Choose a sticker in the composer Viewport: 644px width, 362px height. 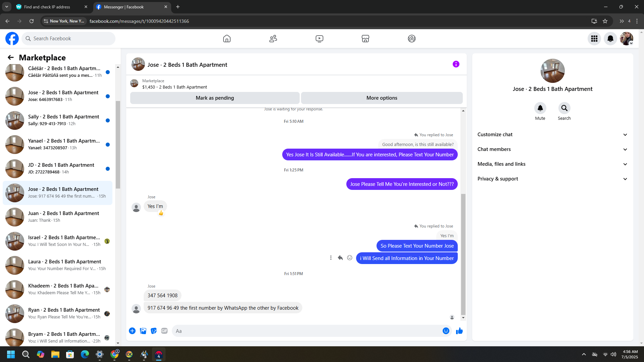[154, 331]
